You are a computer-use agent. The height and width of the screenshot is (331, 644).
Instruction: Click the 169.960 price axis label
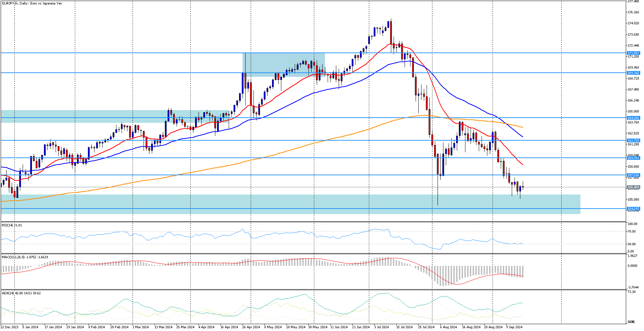633,68
